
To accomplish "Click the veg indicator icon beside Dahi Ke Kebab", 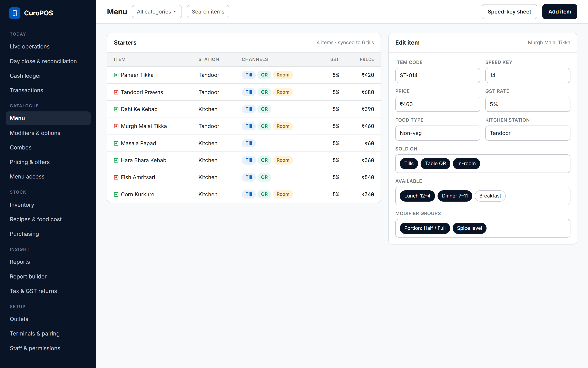I will pyautogui.click(x=116, y=109).
